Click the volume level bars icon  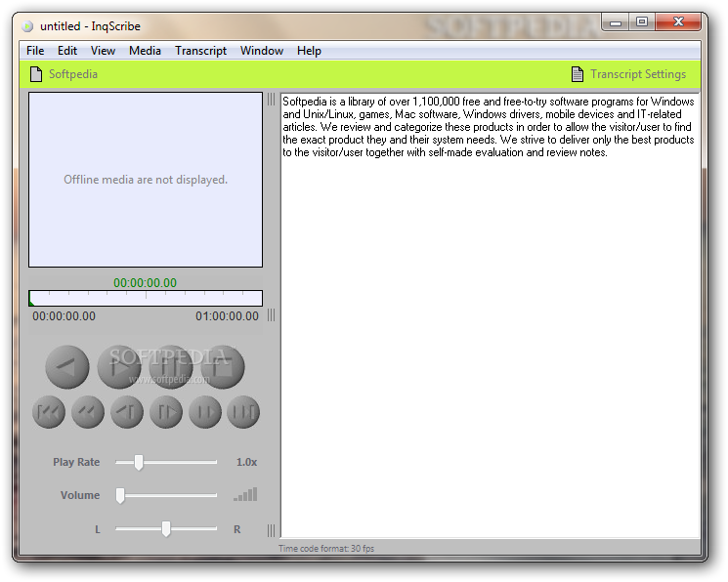point(245,495)
